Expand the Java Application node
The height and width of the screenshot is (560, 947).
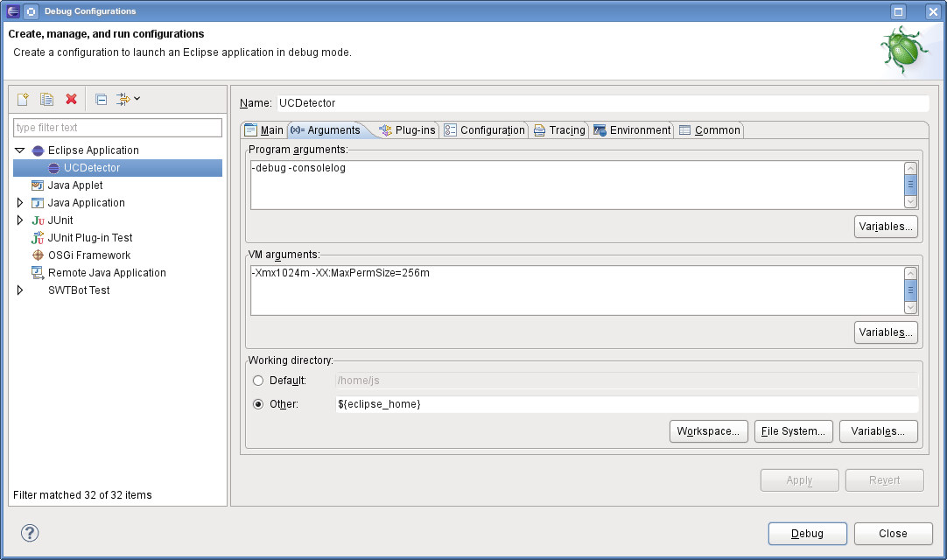coord(20,203)
